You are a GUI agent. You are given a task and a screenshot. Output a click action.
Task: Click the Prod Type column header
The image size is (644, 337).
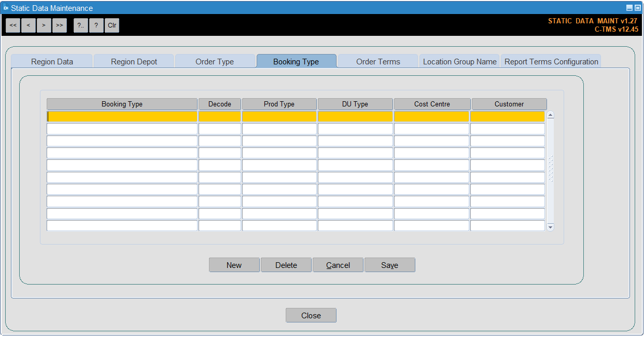click(279, 104)
